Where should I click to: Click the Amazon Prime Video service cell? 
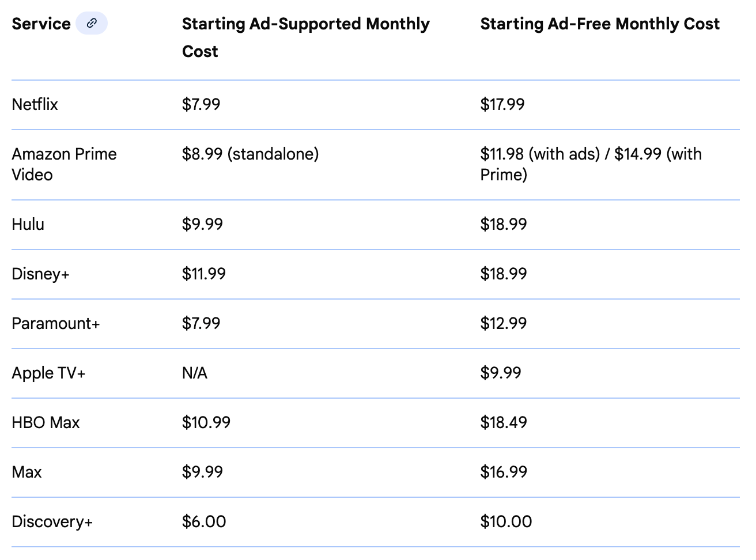click(x=64, y=164)
